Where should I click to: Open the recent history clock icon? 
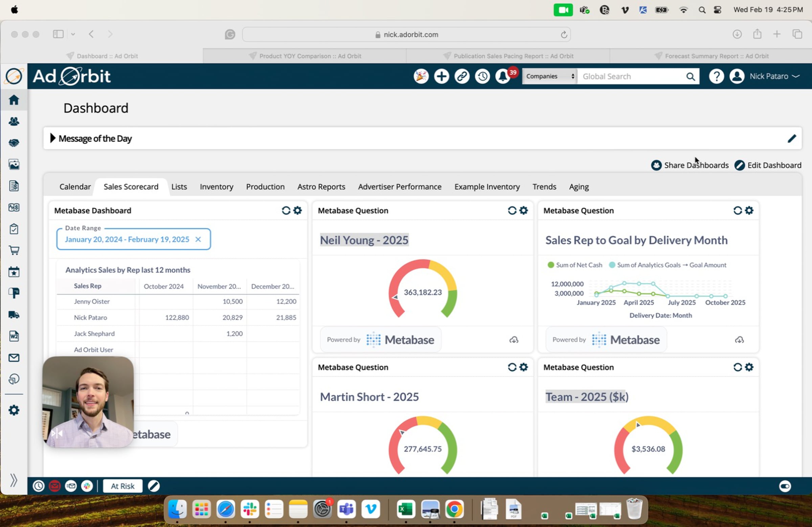482,76
